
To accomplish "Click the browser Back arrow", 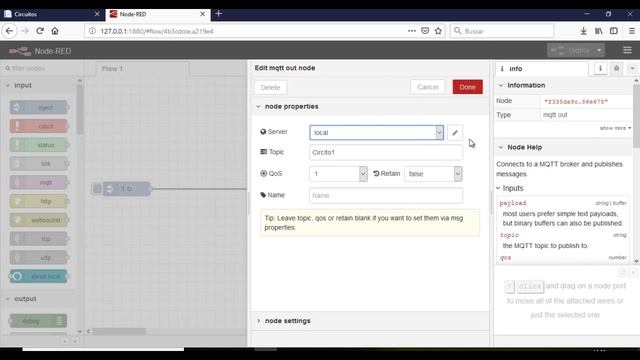I will [x=9, y=31].
